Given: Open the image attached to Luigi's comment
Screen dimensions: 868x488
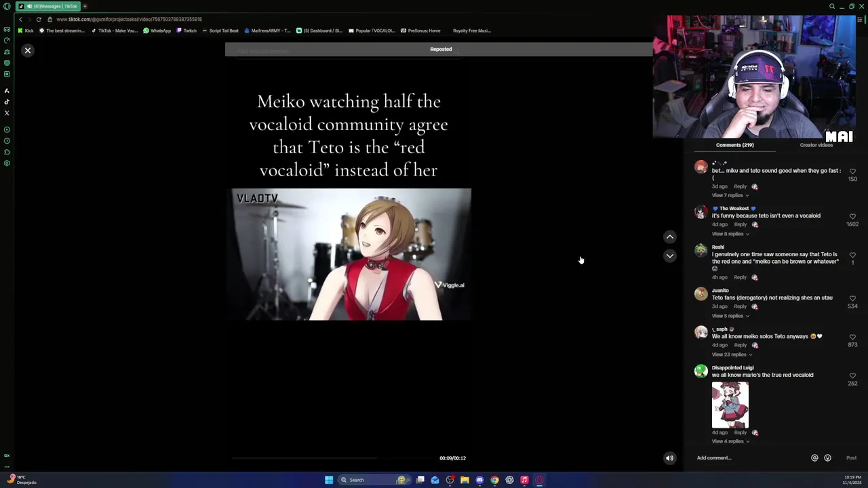Looking at the screenshot, I should [730, 405].
